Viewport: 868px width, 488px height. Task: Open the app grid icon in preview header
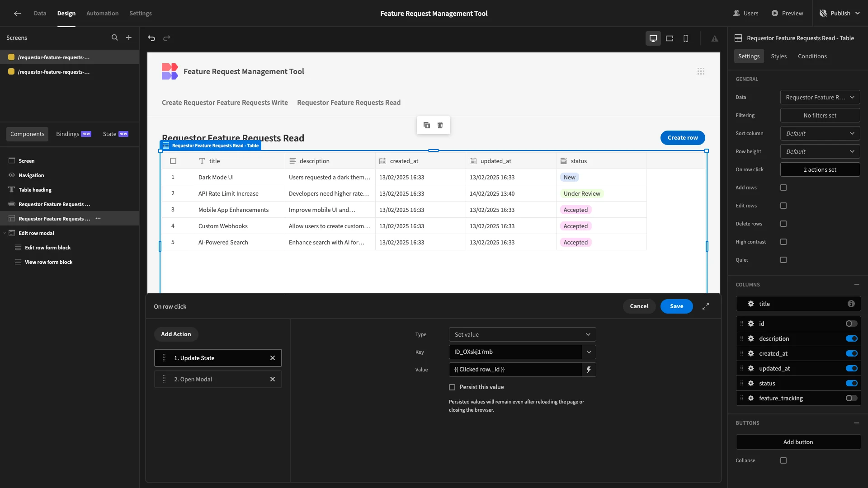point(701,71)
